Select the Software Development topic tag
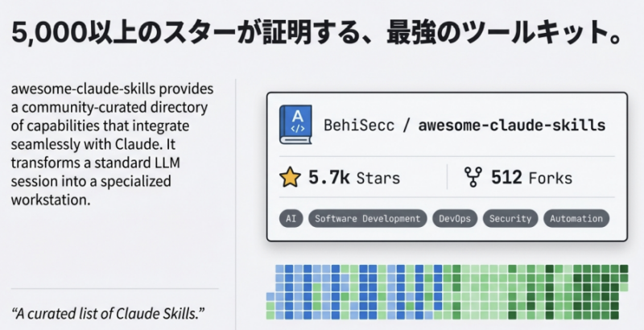Image resolution: width=644 pixels, height=330 pixels. (367, 218)
